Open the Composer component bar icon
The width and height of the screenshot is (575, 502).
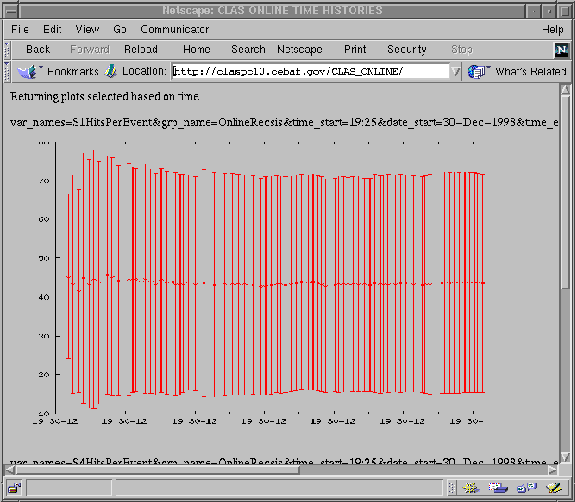[x=554, y=488]
